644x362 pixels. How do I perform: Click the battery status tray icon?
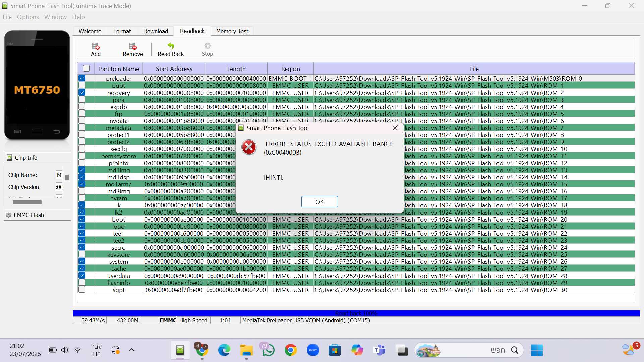[53, 350]
